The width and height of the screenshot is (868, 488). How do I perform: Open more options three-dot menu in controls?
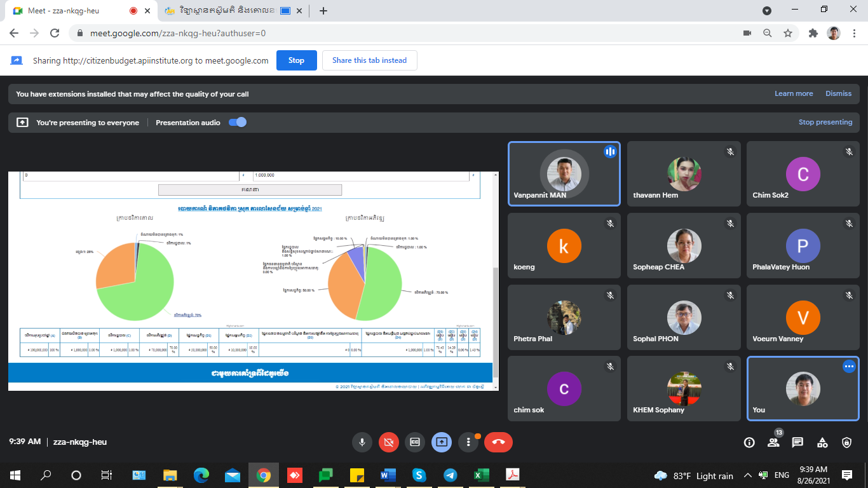[468, 442]
